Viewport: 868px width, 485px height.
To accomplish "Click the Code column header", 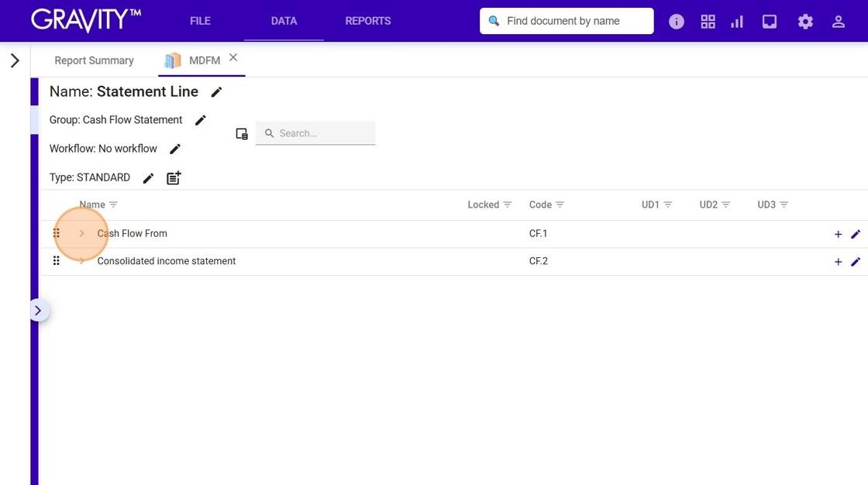I will (x=540, y=205).
